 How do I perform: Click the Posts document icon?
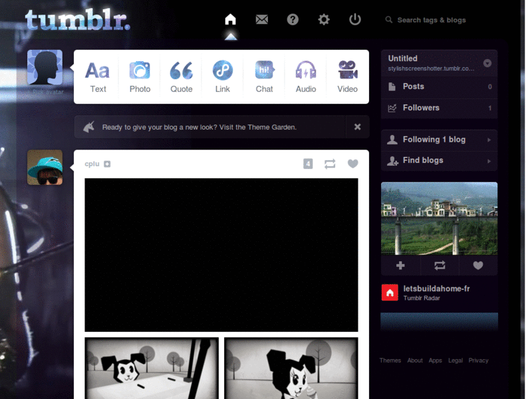pos(392,86)
